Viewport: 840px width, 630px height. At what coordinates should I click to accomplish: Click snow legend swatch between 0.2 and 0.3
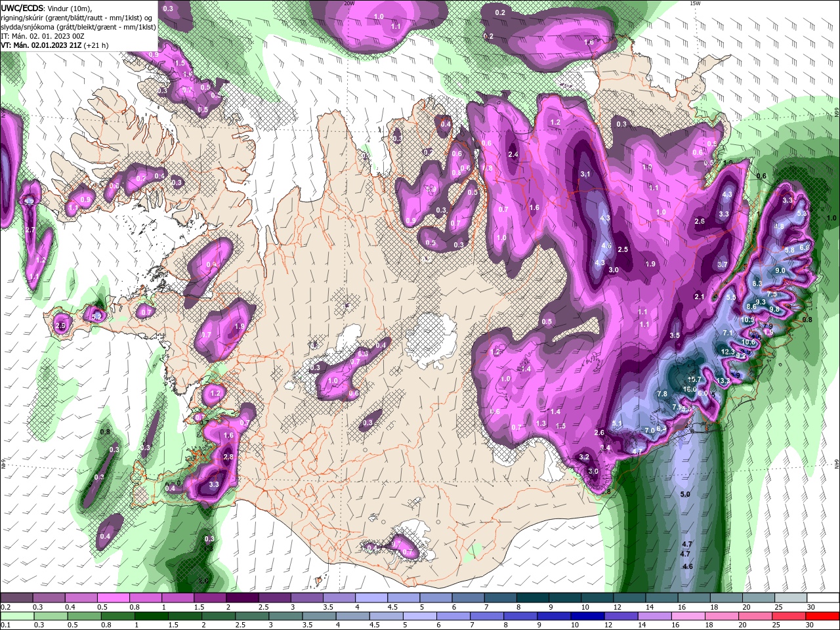pyautogui.click(x=17, y=598)
